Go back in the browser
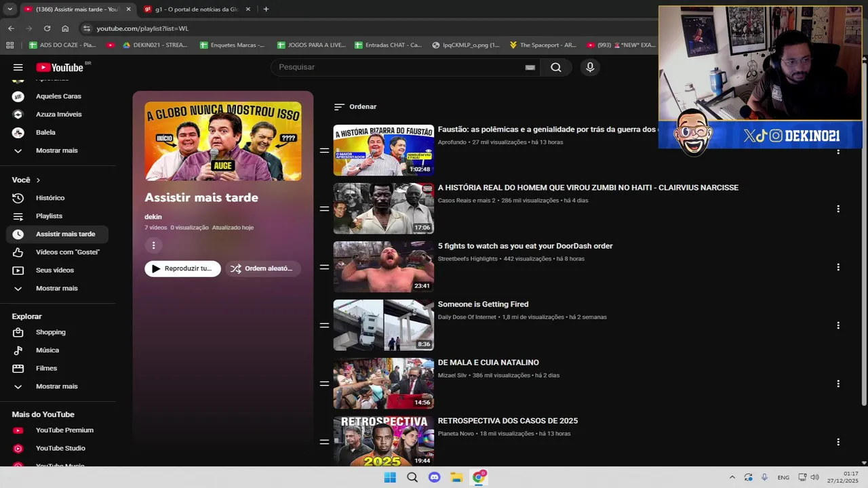Viewport: 868px width, 488px height. pos(11,28)
